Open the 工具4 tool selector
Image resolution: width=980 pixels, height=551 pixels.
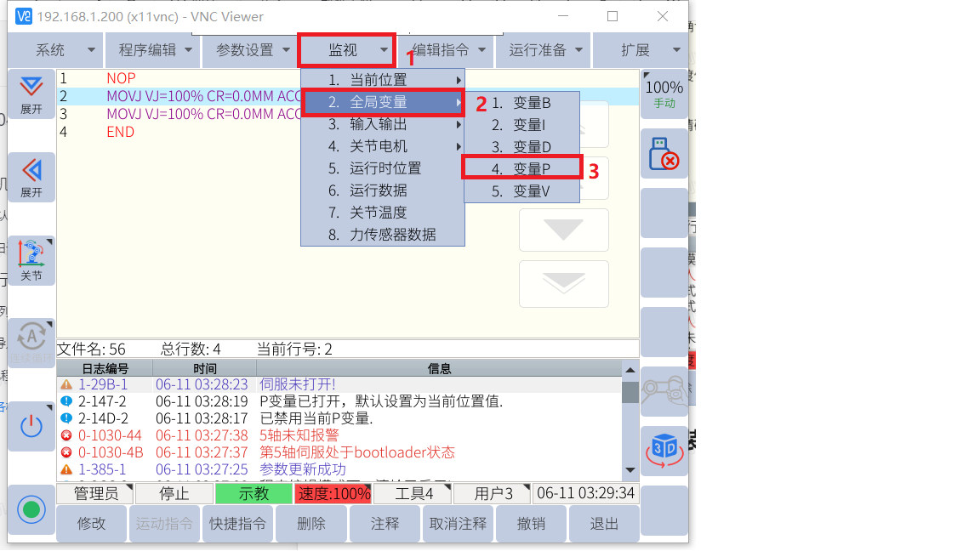click(x=413, y=493)
